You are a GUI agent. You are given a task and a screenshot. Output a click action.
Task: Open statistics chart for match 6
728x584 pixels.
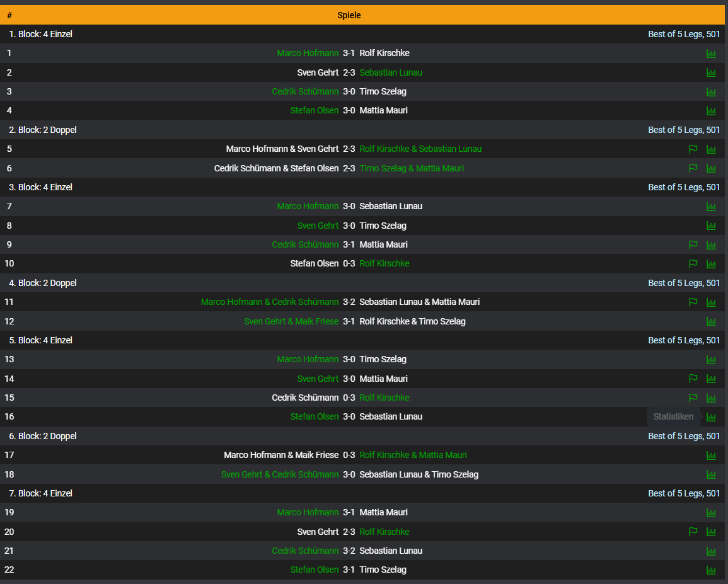tap(711, 168)
